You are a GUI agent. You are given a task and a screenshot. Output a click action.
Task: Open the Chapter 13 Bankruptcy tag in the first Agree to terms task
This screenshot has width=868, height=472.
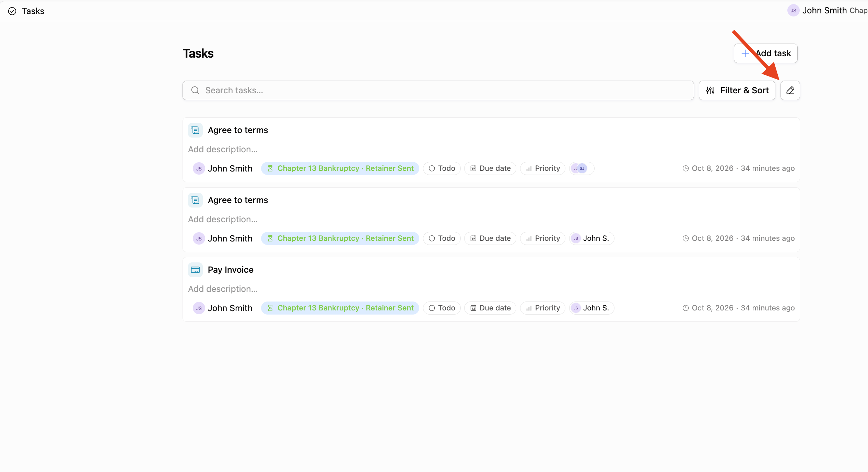coord(340,168)
